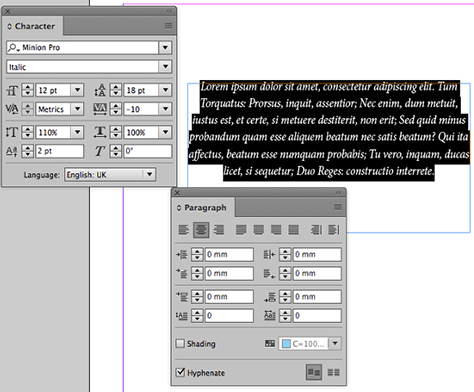Open the English: UK language dropdown
The height and width of the screenshot is (392, 474).
tap(149, 174)
